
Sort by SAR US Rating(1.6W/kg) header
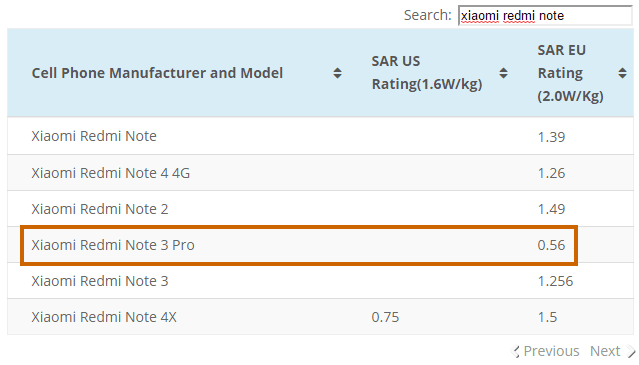pos(427,73)
